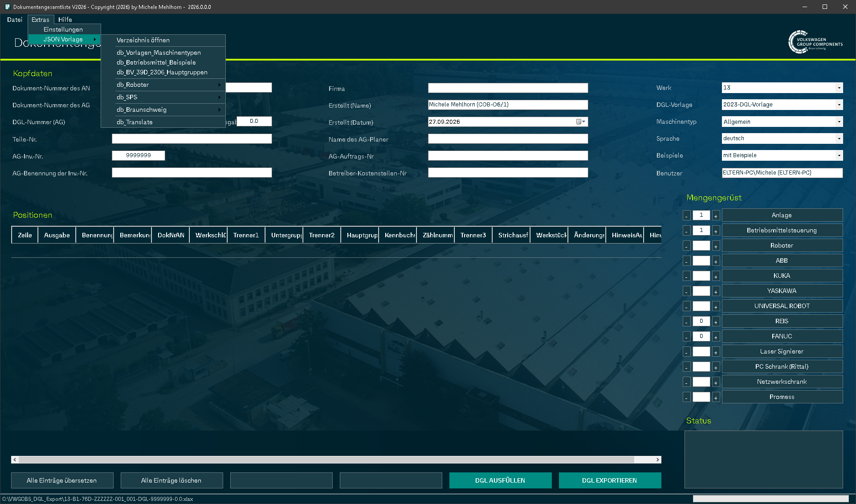Click the plus stepper next to Anlage

pos(716,215)
